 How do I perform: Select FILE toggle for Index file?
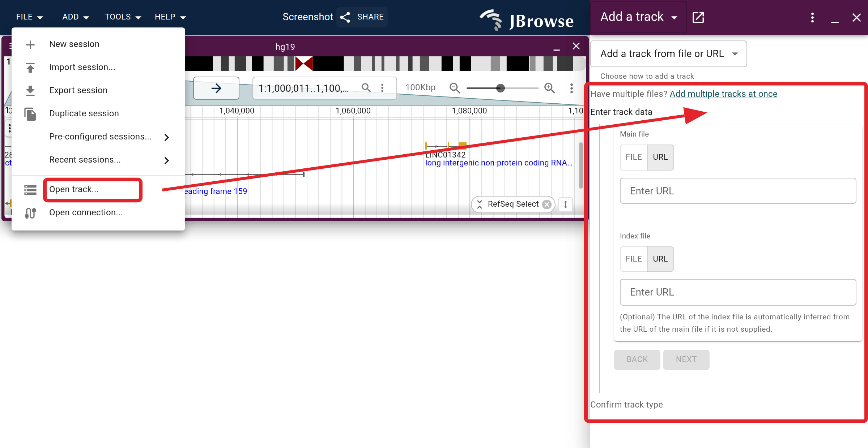coord(634,259)
